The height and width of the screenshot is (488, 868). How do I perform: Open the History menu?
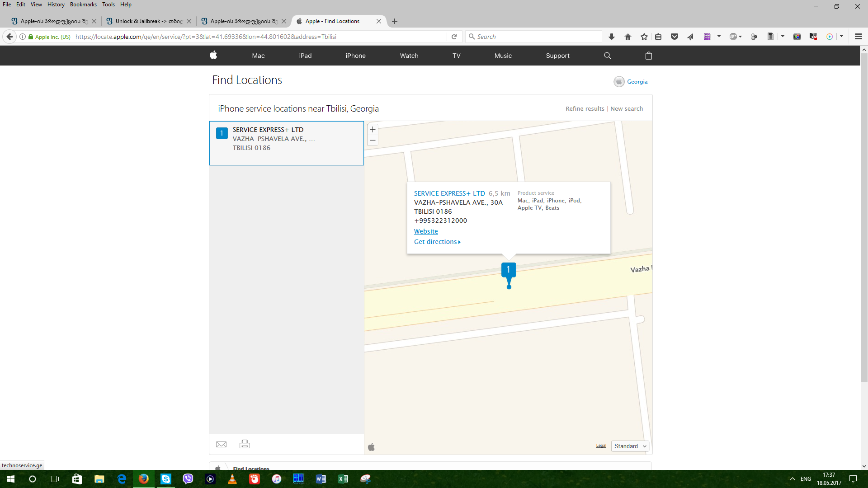tap(56, 5)
